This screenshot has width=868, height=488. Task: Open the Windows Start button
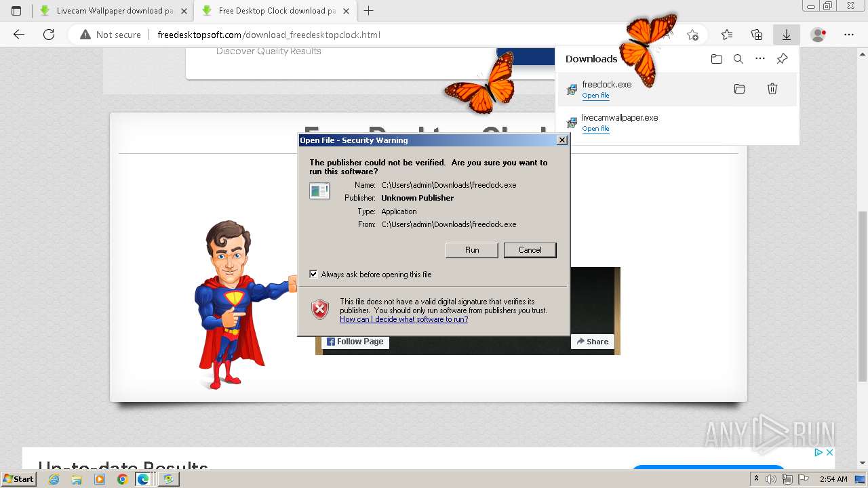coord(18,479)
